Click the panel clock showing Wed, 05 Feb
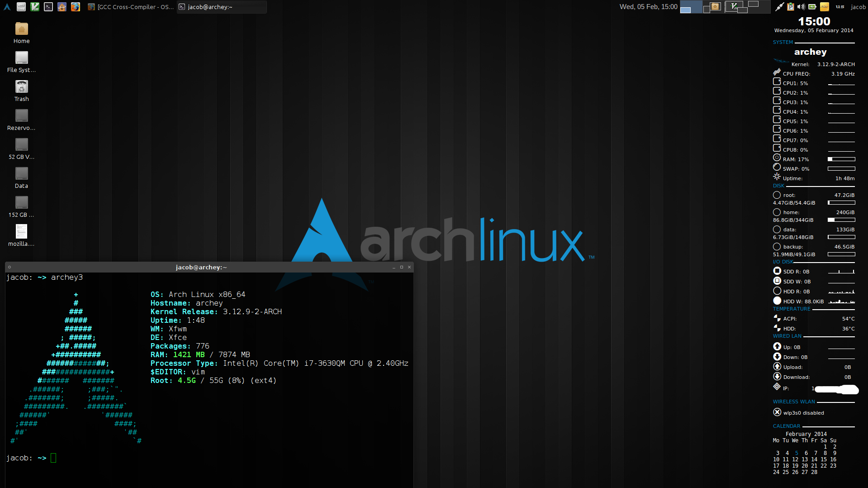The width and height of the screenshot is (868, 488). point(648,7)
